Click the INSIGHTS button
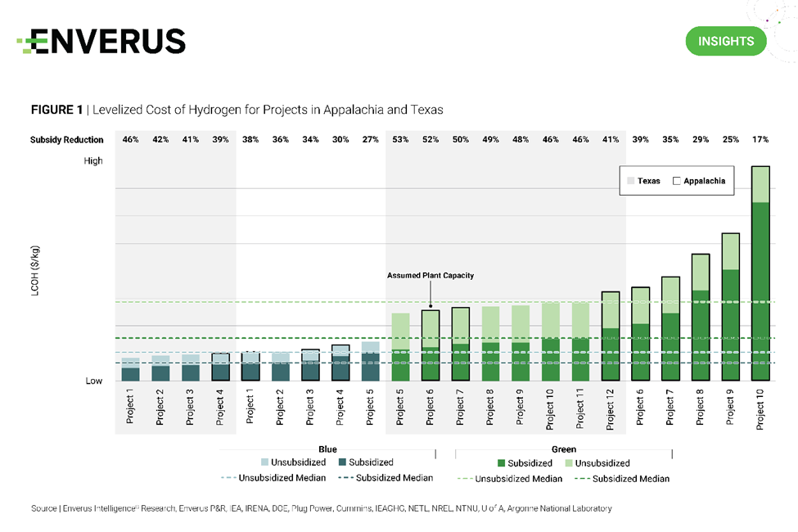The width and height of the screenshot is (798, 532). tap(725, 41)
